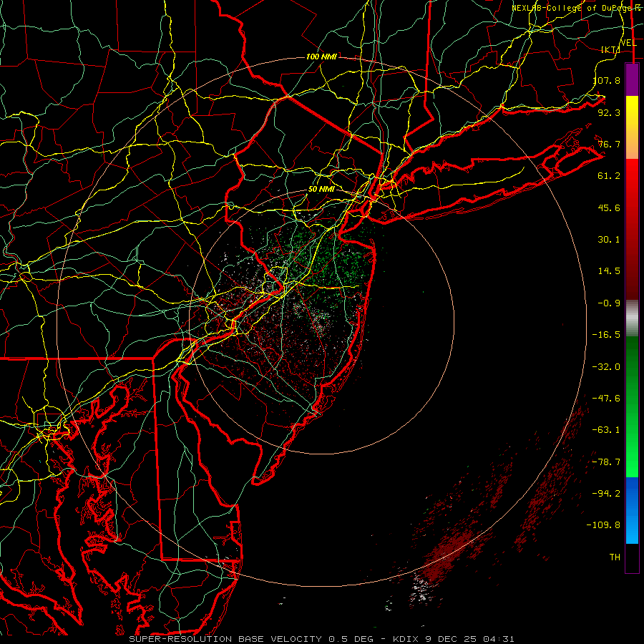Click the 14.5 legend value
The image size is (644, 644).
610,271
